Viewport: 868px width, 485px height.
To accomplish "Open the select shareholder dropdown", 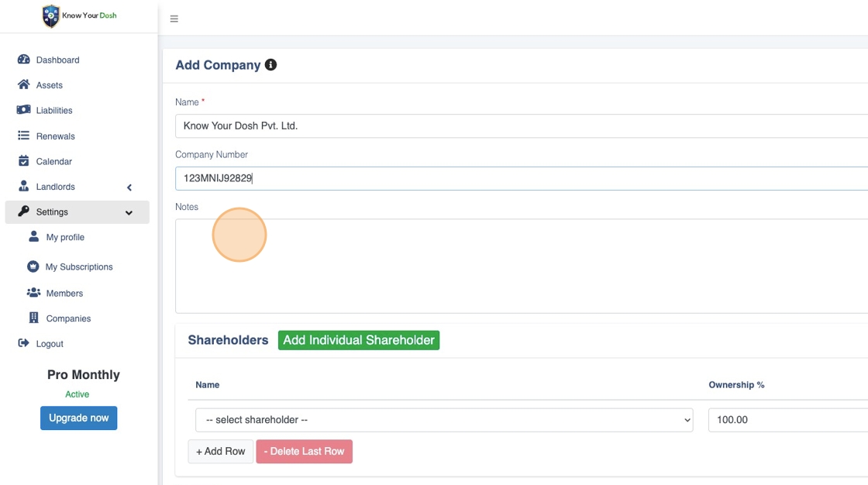I will coord(444,420).
